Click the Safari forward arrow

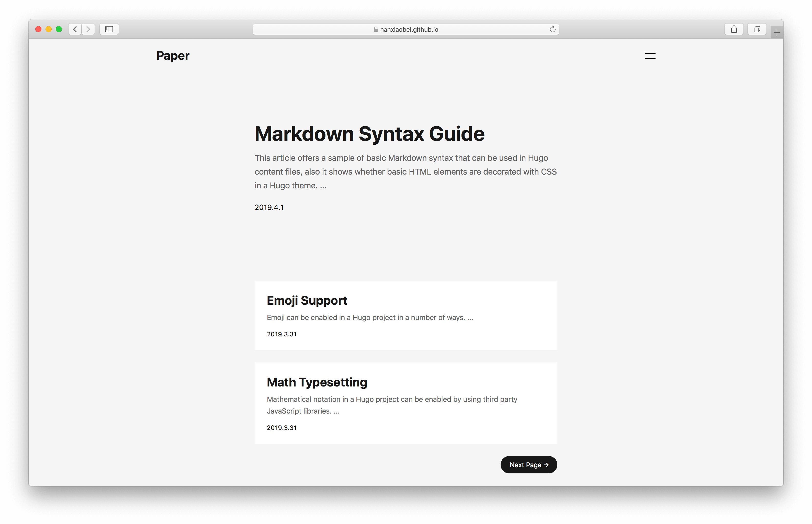88,29
